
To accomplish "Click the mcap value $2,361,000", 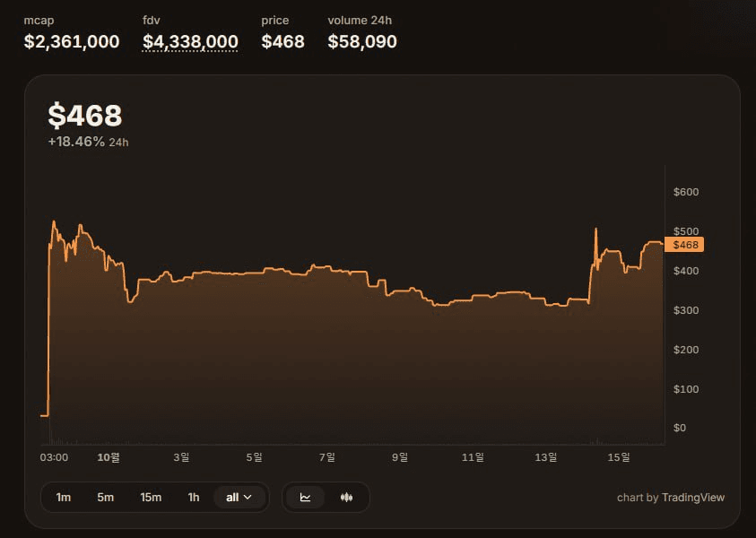I will pyautogui.click(x=72, y=41).
